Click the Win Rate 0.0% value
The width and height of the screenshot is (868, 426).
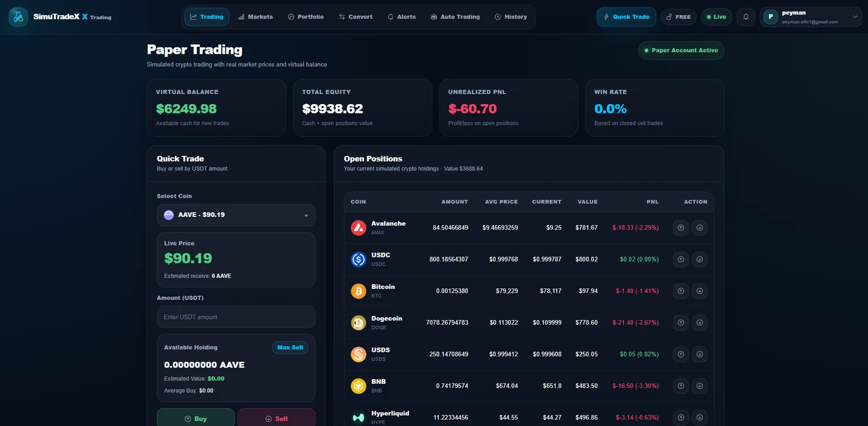pos(610,109)
